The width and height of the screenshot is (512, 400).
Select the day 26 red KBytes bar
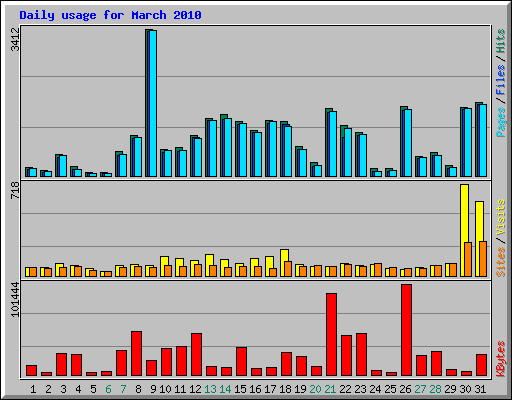click(406, 330)
